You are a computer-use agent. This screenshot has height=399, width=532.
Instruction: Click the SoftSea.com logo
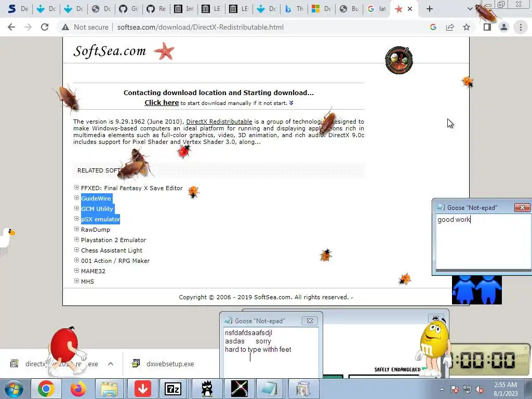click(110, 51)
